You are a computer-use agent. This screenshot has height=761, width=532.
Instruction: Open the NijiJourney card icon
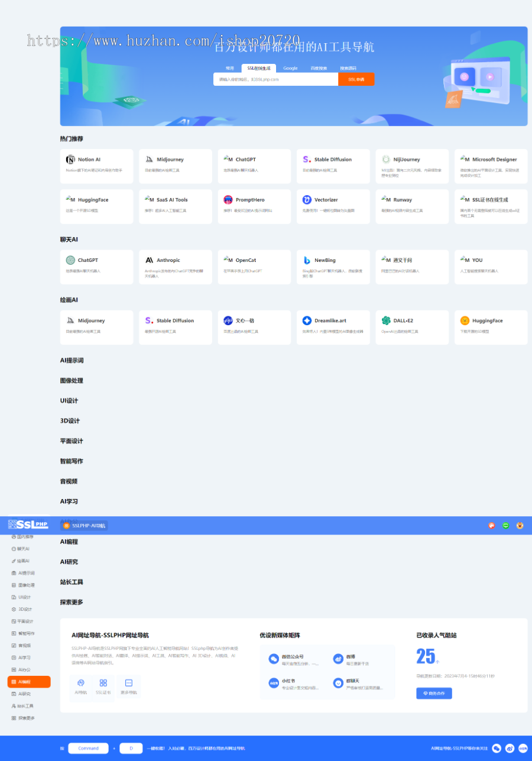[386, 160]
